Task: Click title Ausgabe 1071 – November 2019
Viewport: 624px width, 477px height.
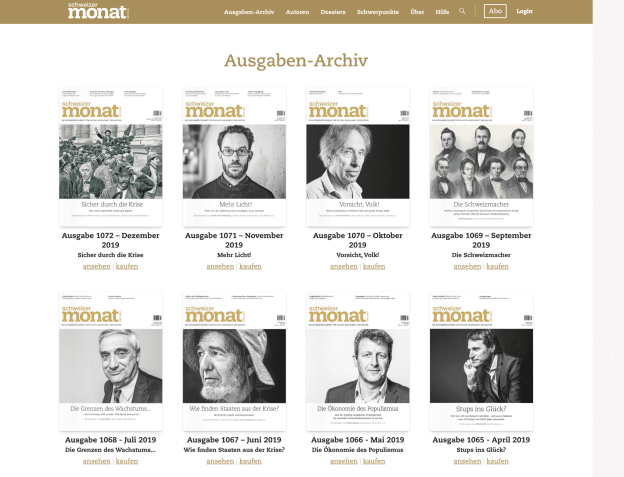Action: pos(234,240)
